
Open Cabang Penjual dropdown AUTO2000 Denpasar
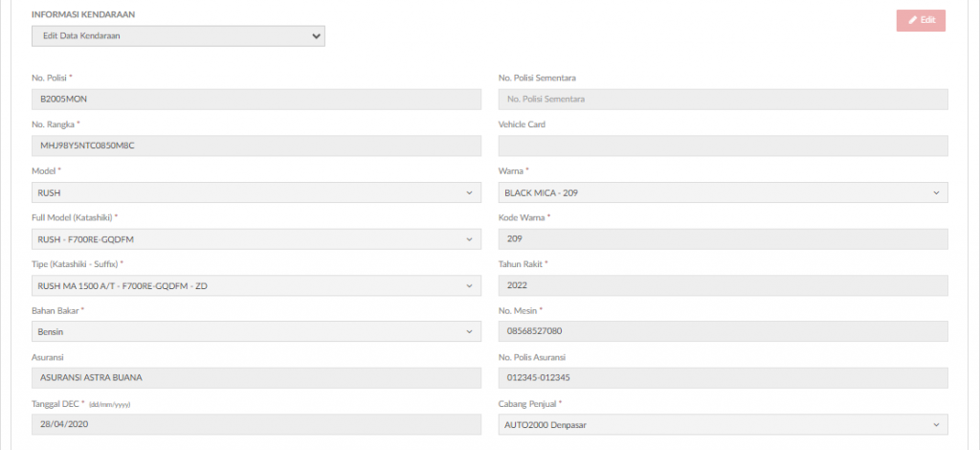[x=724, y=425]
